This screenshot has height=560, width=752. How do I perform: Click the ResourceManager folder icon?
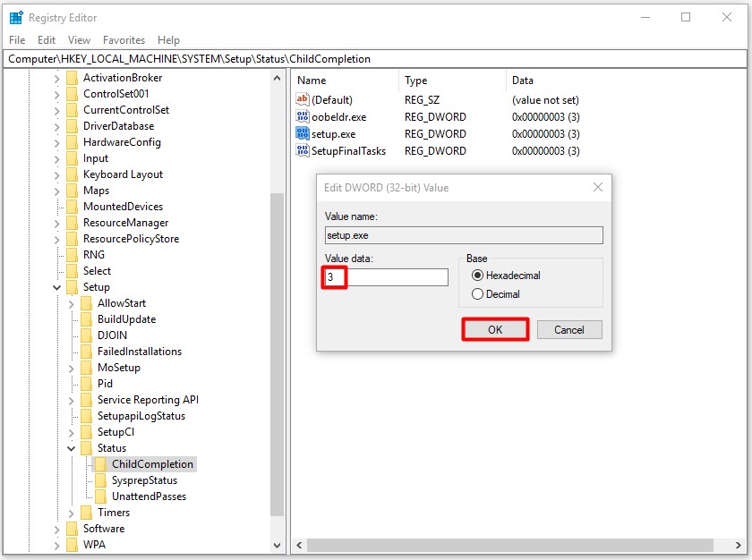click(72, 223)
